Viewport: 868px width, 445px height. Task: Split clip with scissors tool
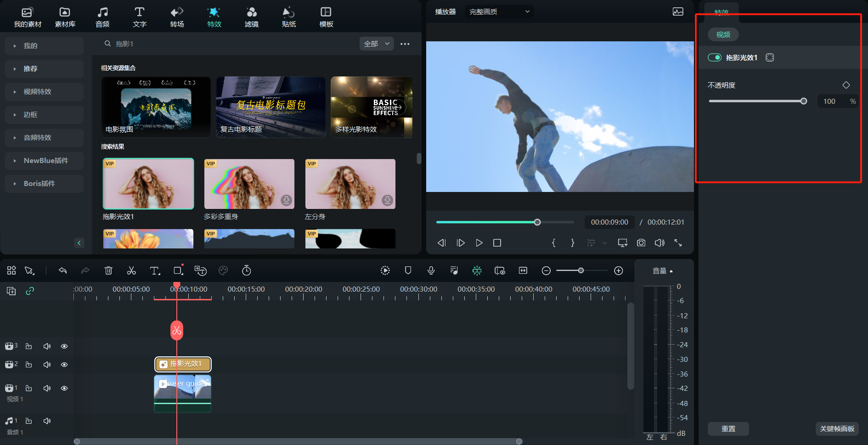click(x=131, y=270)
